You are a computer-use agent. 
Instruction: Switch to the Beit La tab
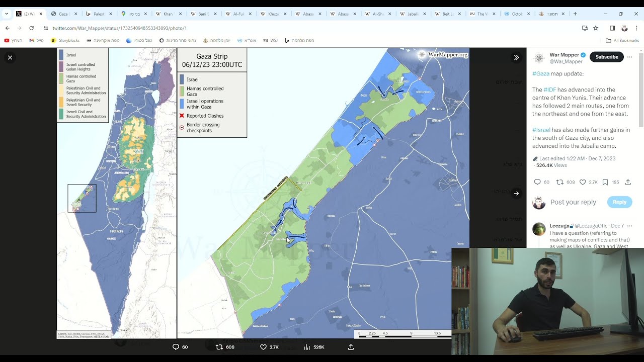pyautogui.click(x=447, y=14)
